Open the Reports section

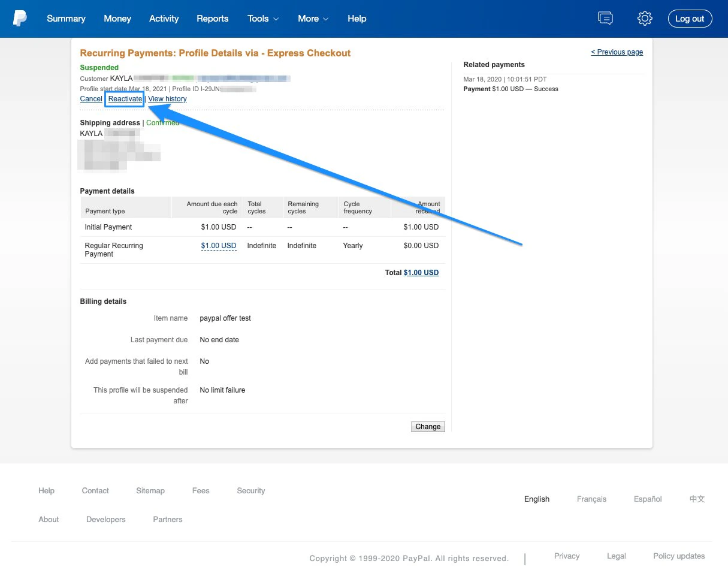point(213,19)
